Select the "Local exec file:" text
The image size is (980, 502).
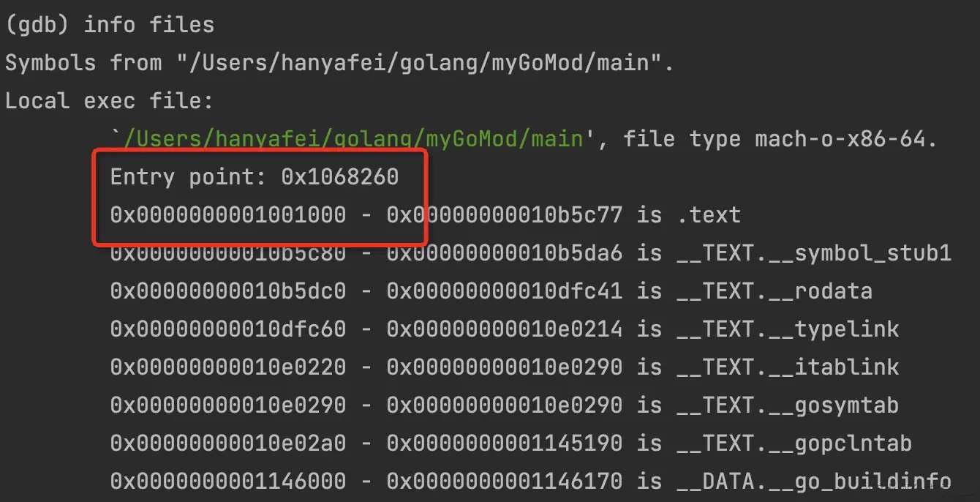click(x=109, y=101)
